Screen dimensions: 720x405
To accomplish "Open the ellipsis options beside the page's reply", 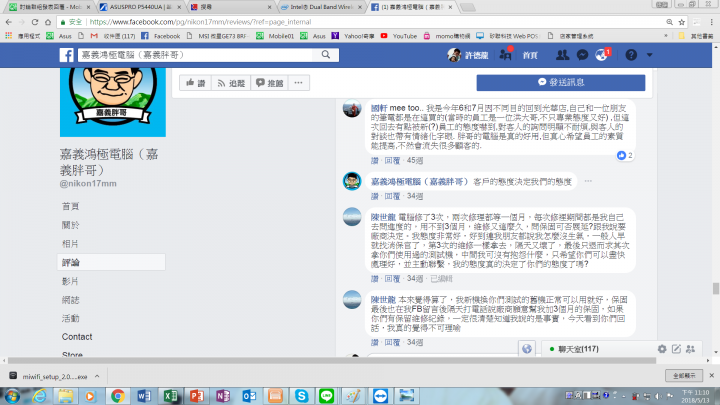I will coord(588,181).
